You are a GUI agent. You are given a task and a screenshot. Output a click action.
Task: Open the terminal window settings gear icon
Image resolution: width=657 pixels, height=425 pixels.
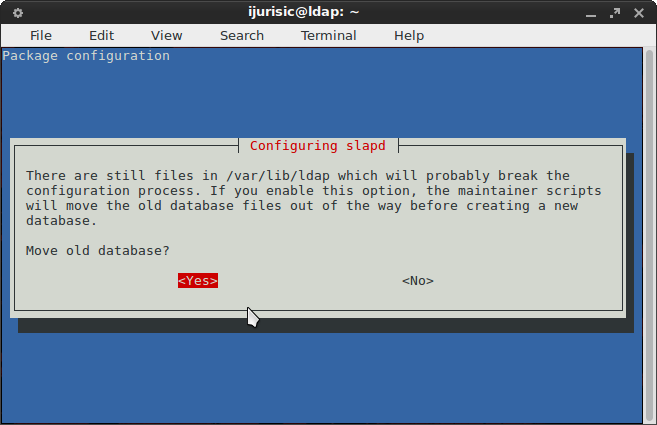tap(18, 13)
